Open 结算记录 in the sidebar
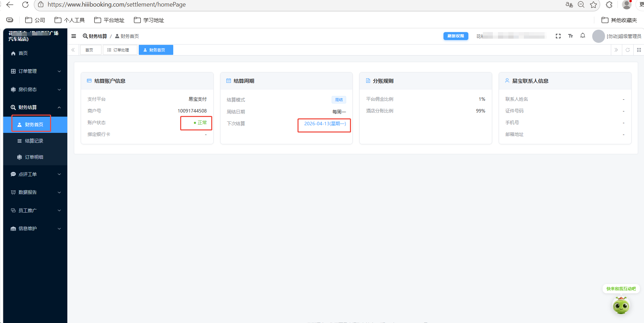Screen dimensions: 644x323 click(34, 141)
